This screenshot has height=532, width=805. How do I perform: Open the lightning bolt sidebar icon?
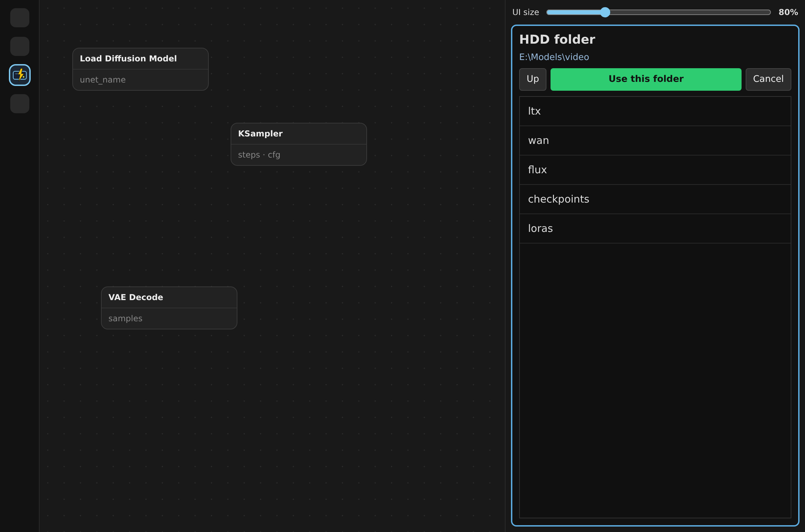pyautogui.click(x=20, y=75)
